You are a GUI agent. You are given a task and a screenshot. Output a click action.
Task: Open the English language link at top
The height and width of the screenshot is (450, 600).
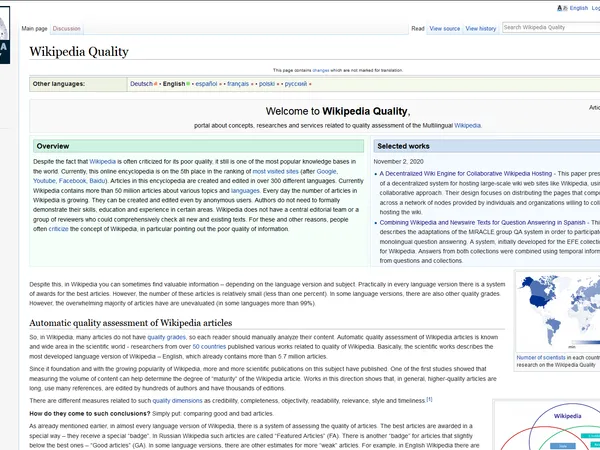pos(579,8)
